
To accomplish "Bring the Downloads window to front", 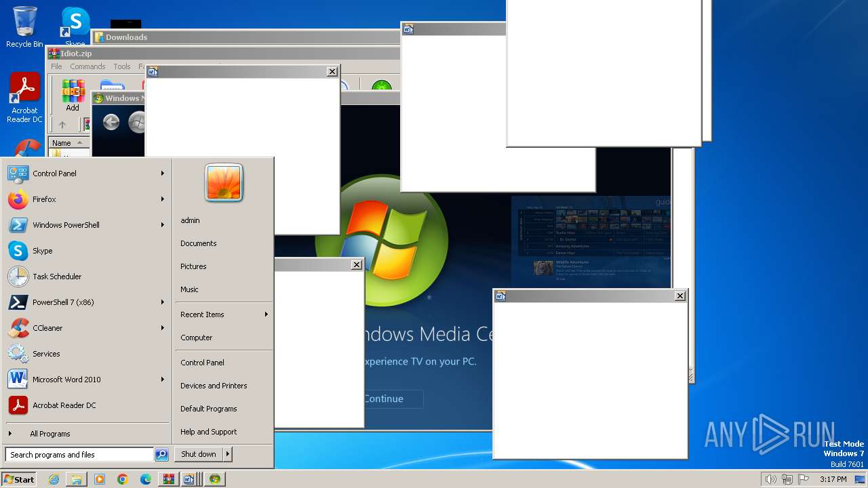I will pos(246,37).
